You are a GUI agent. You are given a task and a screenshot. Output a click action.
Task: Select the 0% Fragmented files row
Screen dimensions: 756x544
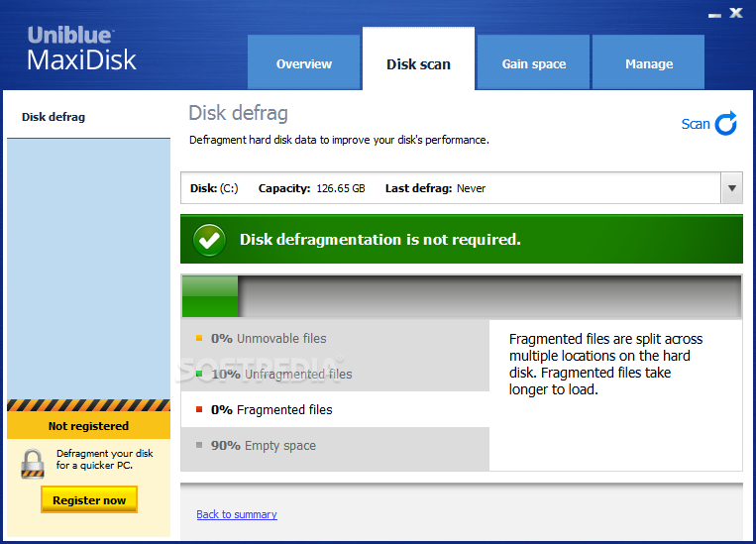coord(335,409)
